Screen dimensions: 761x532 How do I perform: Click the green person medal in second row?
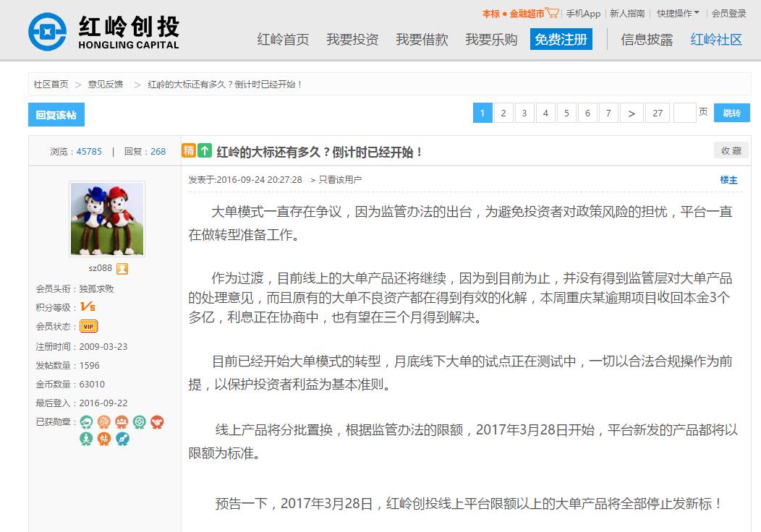[86, 439]
